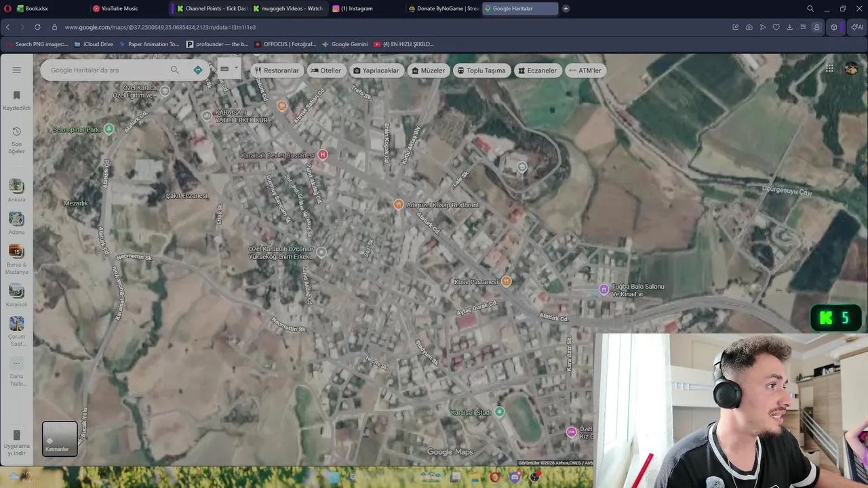
Task: Open Opera from the taskbar
Action: click(x=495, y=477)
